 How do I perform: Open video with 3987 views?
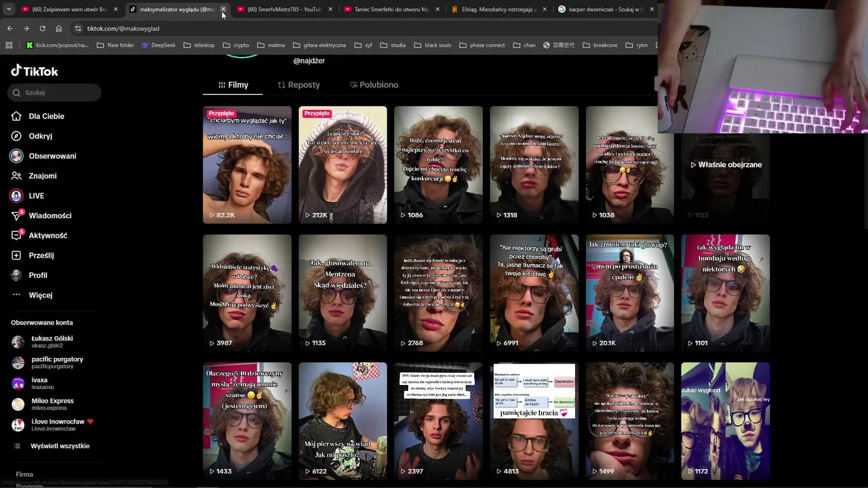tap(247, 293)
